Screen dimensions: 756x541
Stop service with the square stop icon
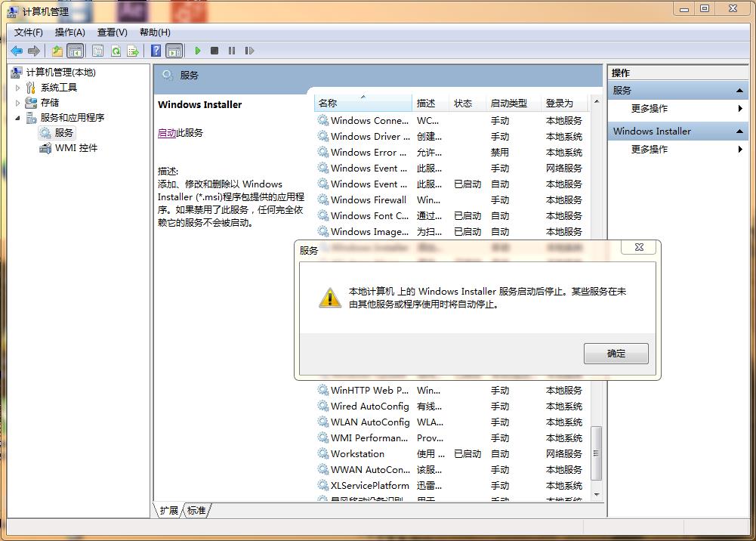point(214,51)
